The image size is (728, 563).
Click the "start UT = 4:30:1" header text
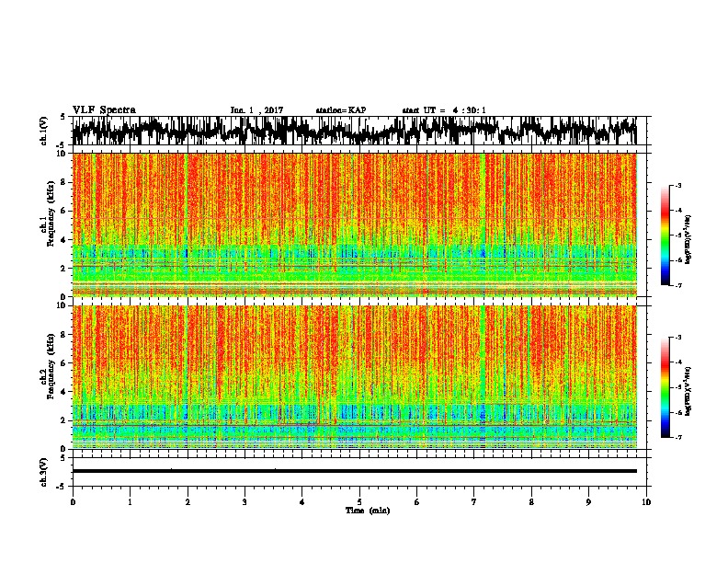(x=444, y=110)
